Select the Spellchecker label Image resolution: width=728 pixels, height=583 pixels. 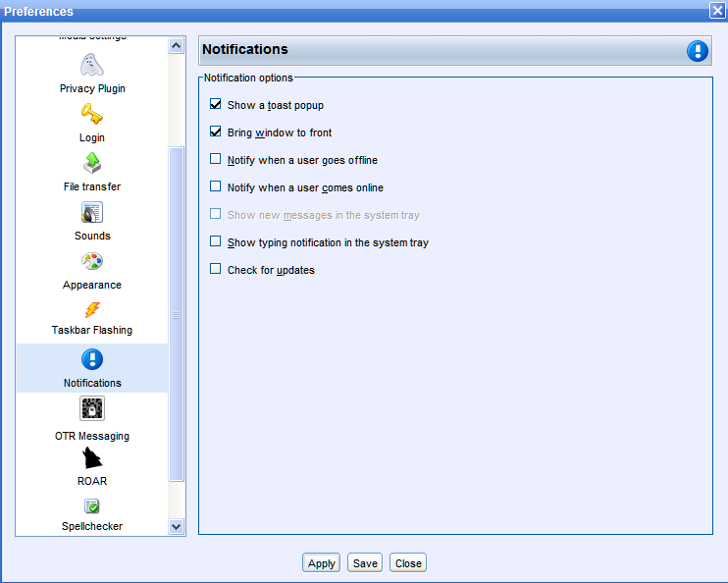(x=92, y=526)
